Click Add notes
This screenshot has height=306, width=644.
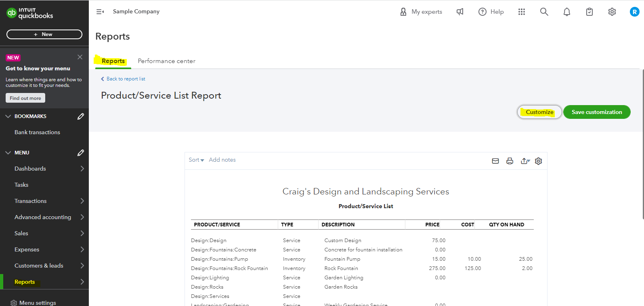coord(222,160)
